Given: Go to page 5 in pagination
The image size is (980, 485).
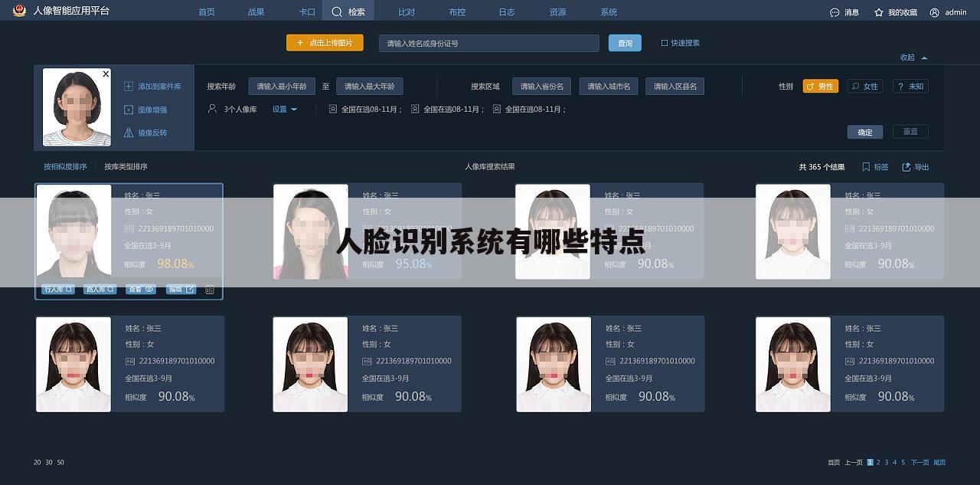Looking at the screenshot, I should [903, 462].
